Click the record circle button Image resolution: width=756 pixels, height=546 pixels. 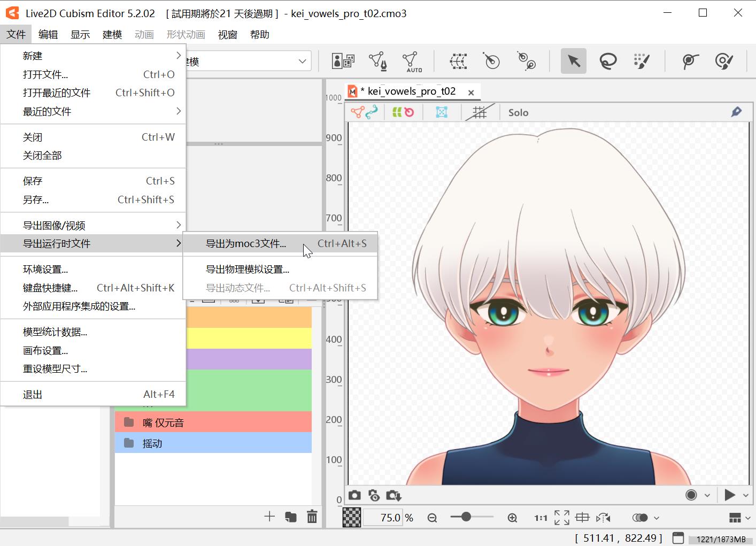click(691, 495)
